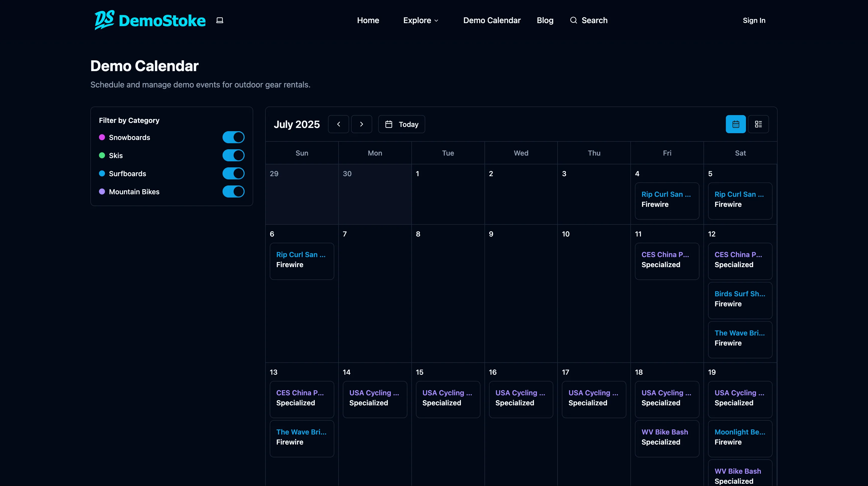This screenshot has height=486, width=868.
Task: Click the Sign In link
Action: 754,20
